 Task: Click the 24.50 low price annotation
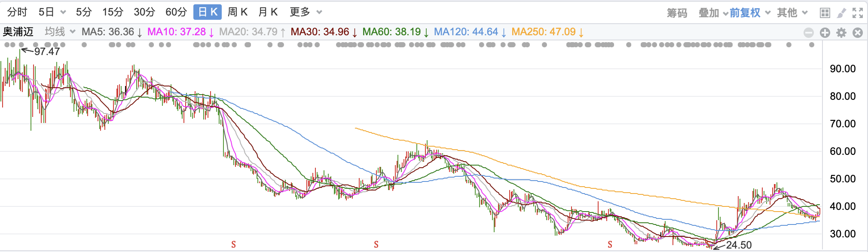[x=739, y=245]
